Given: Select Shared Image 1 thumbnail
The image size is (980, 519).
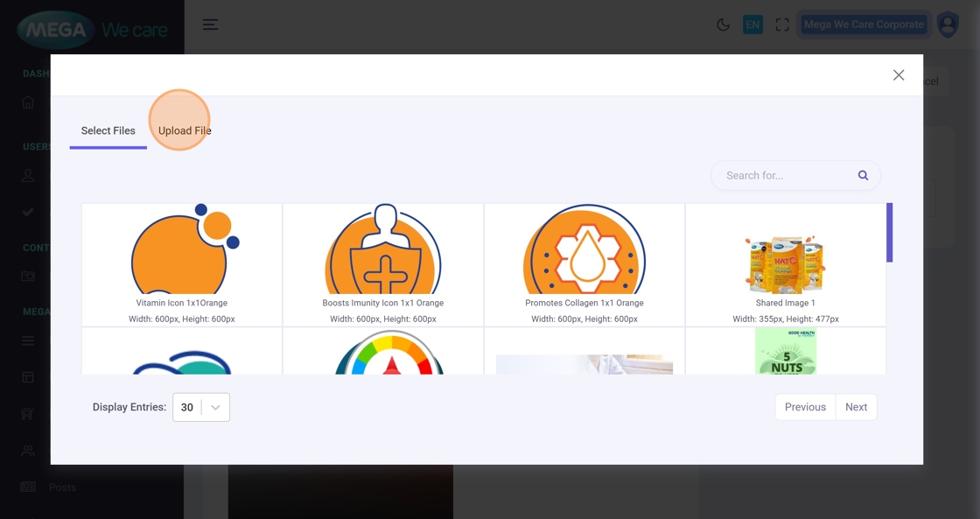Looking at the screenshot, I should pyautogui.click(x=786, y=263).
